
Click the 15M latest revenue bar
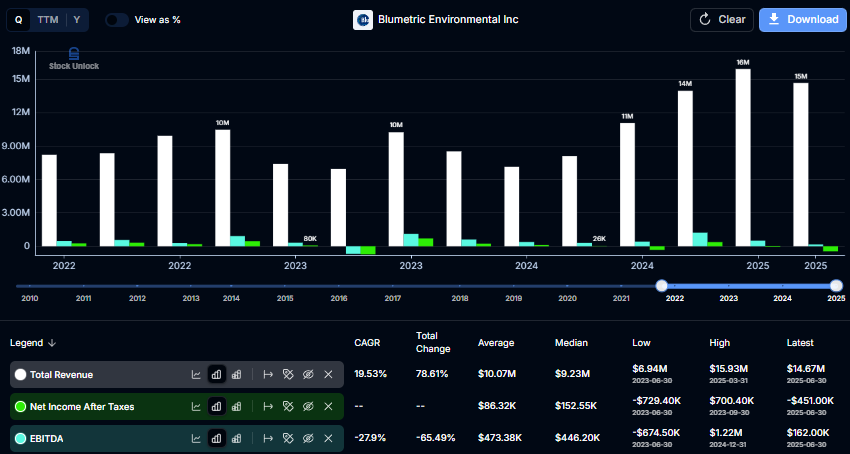point(801,164)
